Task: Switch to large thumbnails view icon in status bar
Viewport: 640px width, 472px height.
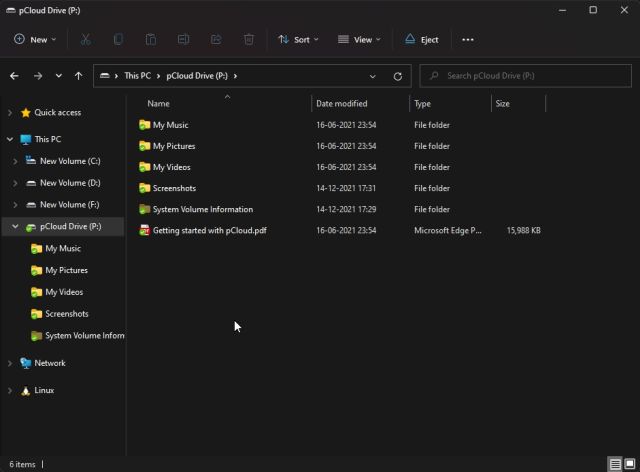Action: (x=630, y=464)
